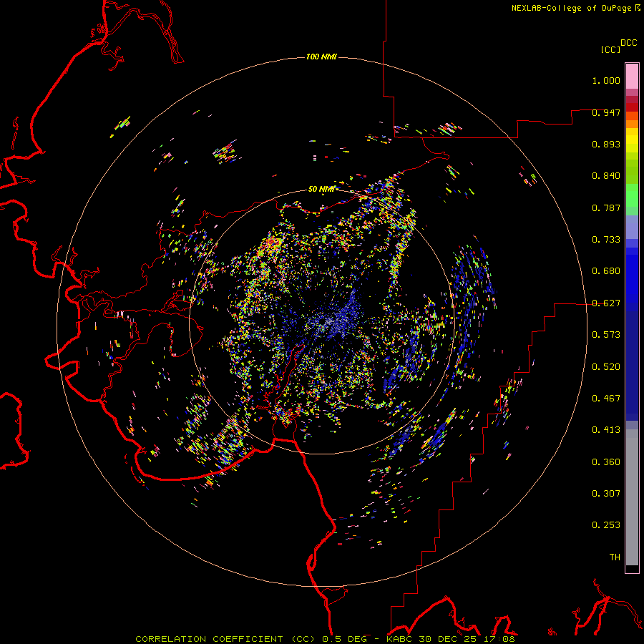Click the [CC] unit label
Viewport: 644px width, 644px height.
610,49
